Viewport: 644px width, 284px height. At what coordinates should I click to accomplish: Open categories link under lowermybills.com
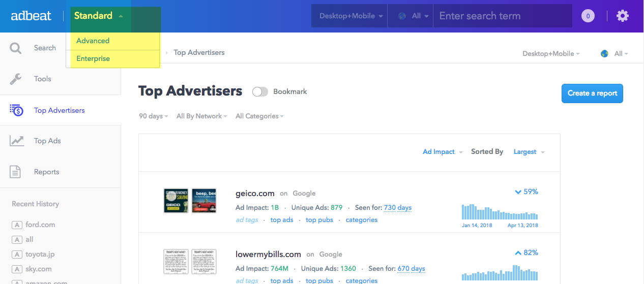[x=362, y=280]
